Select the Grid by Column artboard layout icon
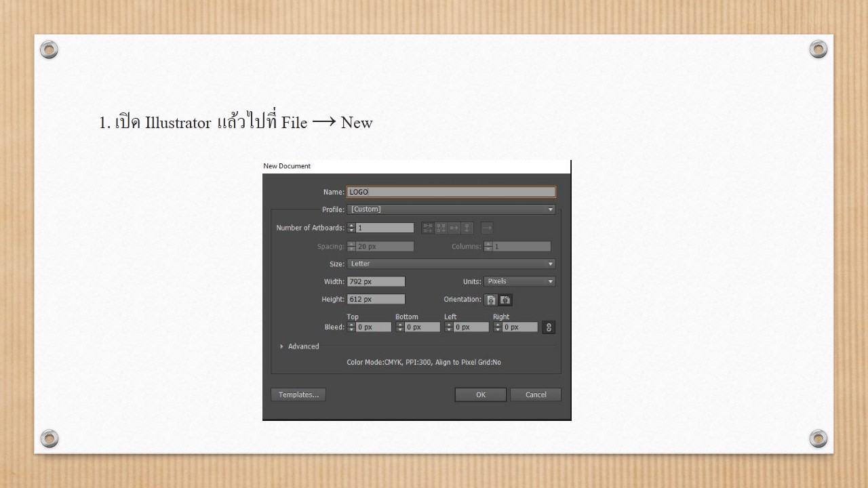This screenshot has width=868, height=488. pos(441,228)
